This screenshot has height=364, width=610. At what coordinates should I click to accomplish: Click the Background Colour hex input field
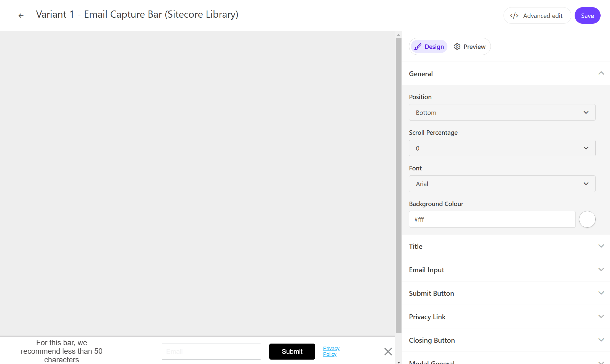coord(492,219)
